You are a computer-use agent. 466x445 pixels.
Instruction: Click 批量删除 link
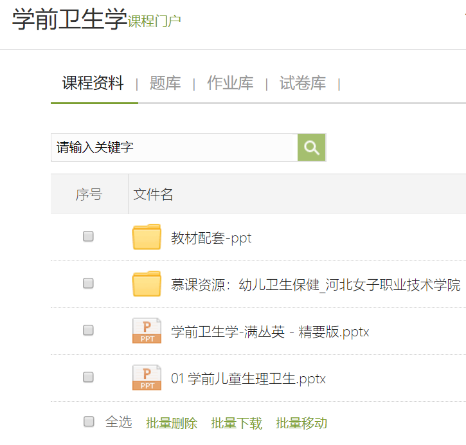[172, 423]
